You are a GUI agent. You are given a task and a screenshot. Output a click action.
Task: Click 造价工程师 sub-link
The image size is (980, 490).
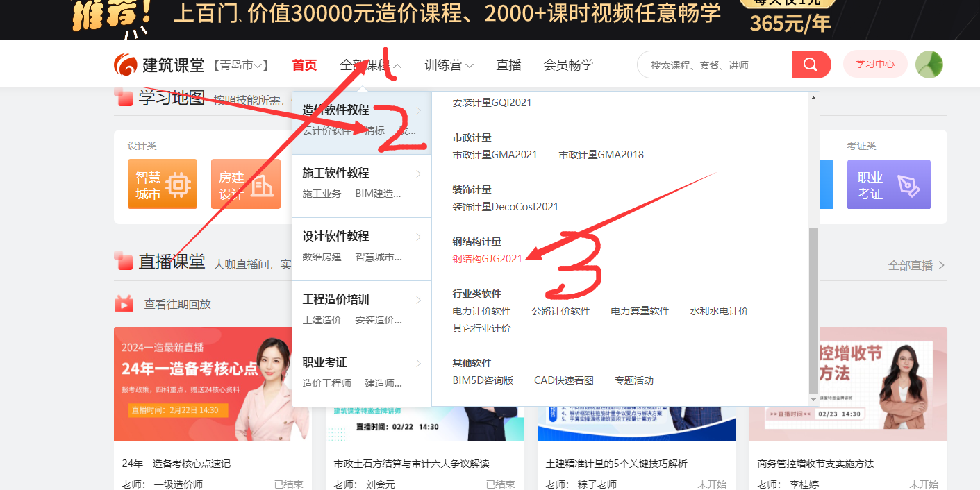(x=326, y=383)
